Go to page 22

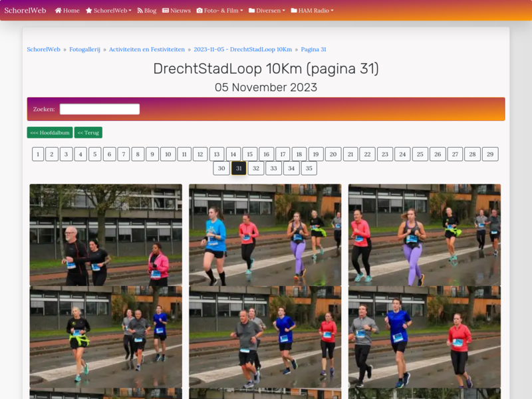pyautogui.click(x=368, y=154)
